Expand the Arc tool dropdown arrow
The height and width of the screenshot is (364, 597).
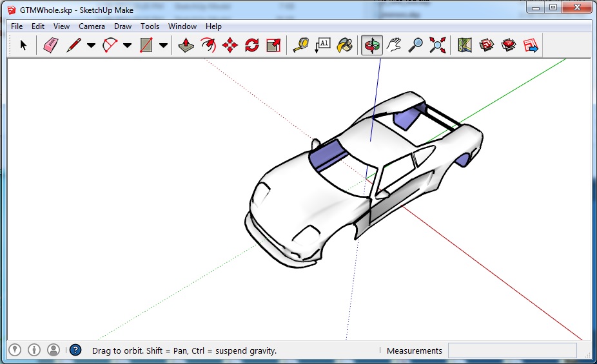click(x=127, y=45)
